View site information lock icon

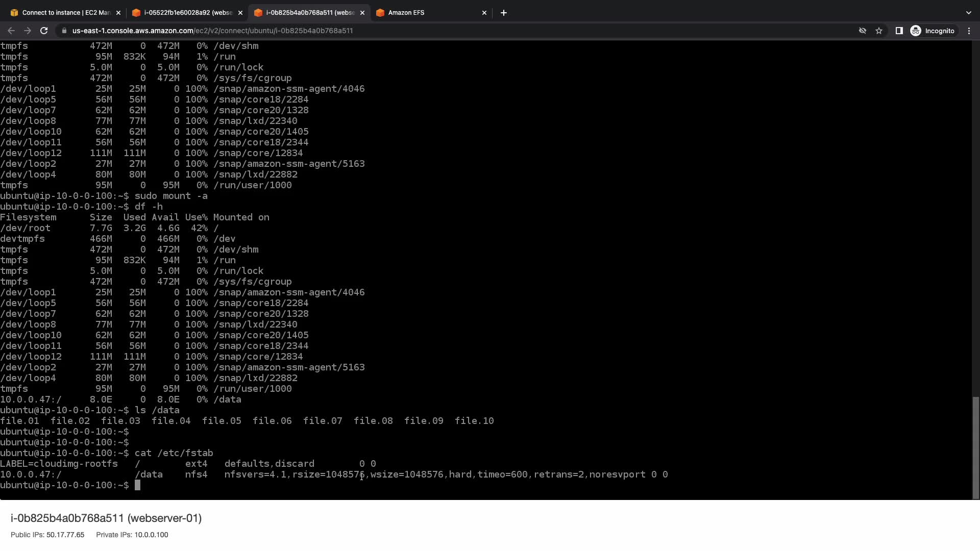pos(64,31)
